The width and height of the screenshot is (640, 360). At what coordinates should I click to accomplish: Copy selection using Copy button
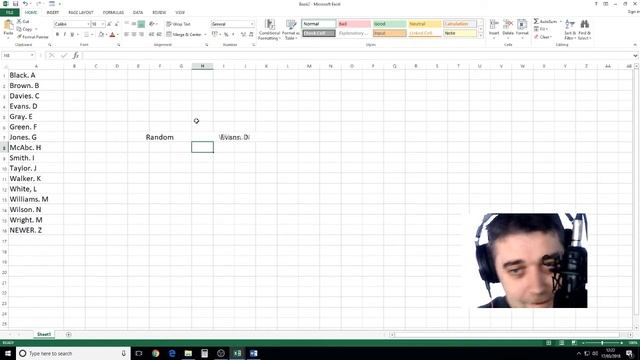24,29
